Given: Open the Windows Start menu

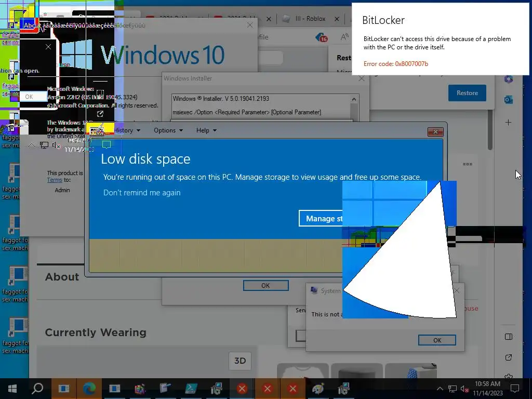Looking at the screenshot, I should (x=12, y=389).
